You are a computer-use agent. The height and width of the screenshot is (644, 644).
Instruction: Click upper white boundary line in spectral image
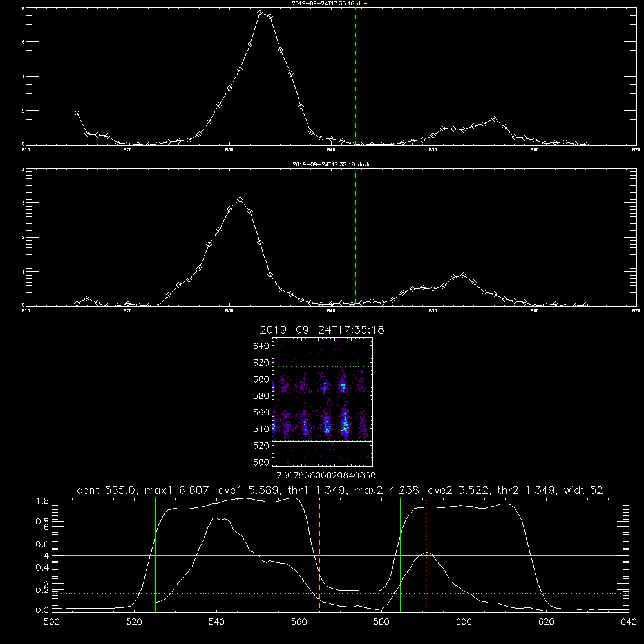(323, 363)
